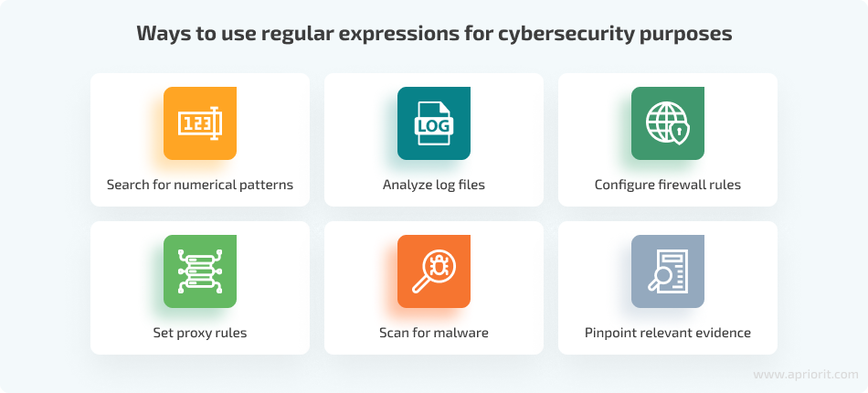Select the 'Scan for malware' label
868x393 pixels.
(x=433, y=333)
